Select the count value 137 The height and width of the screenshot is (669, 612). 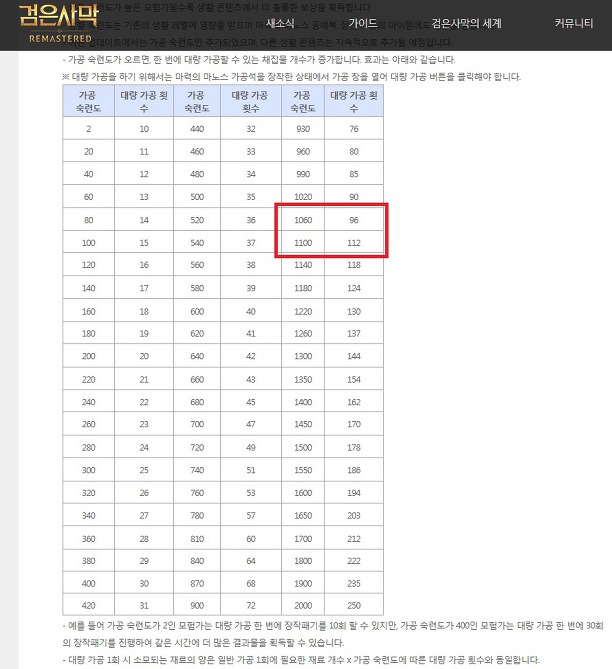354,334
